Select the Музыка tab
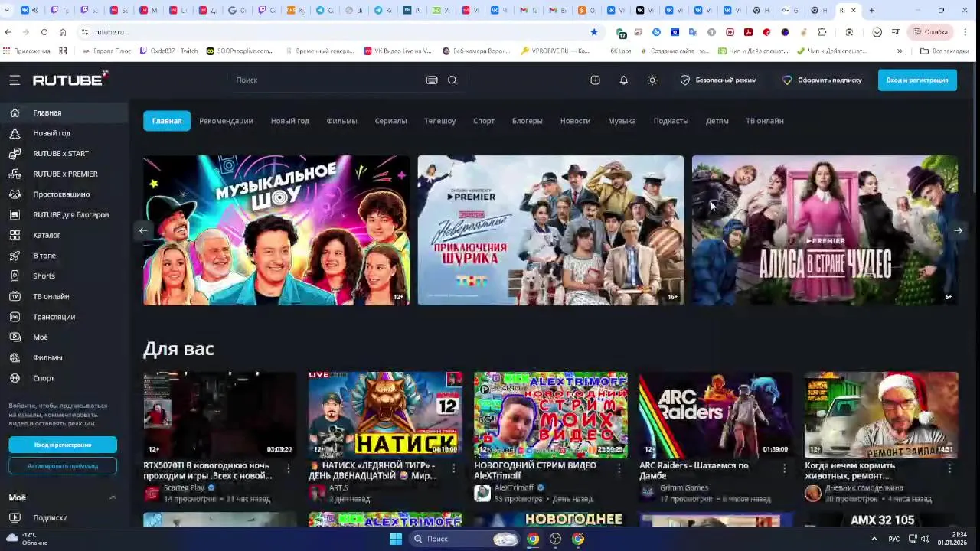Screen dimensions: 980x551 [622, 121]
